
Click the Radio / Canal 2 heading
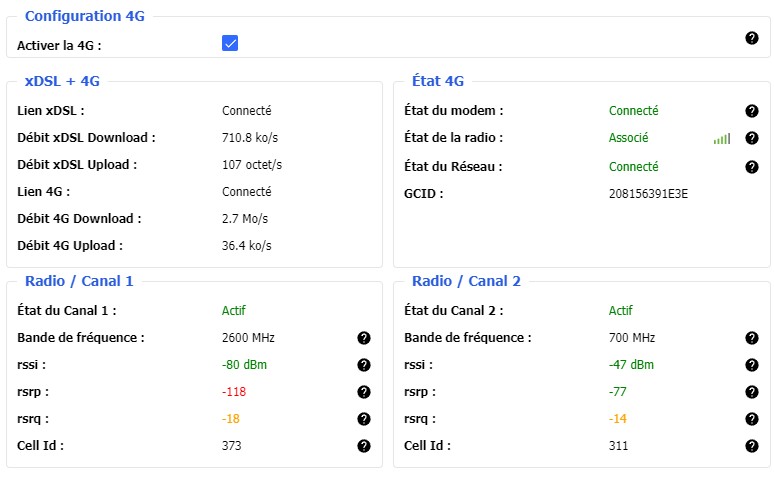(466, 281)
